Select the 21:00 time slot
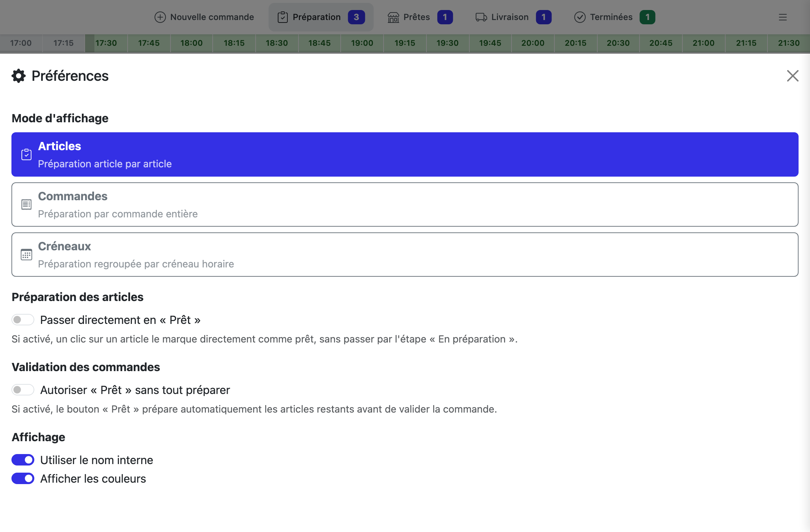This screenshot has height=532, width=810. pyautogui.click(x=703, y=43)
